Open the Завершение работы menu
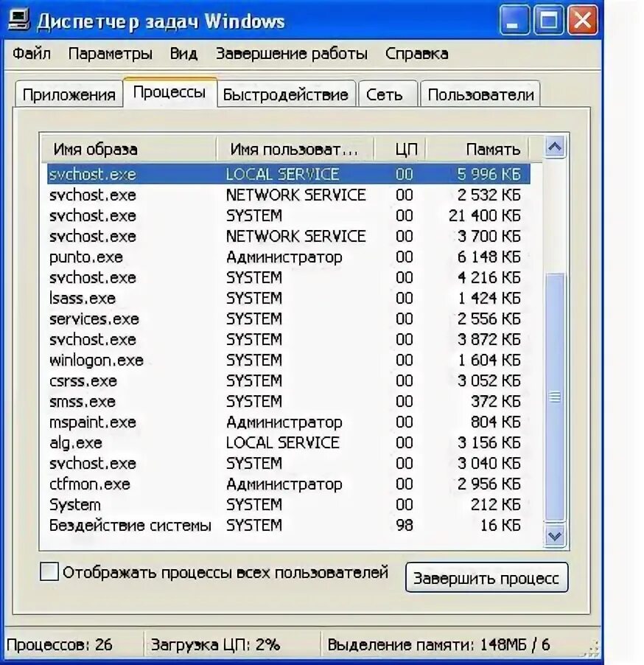Viewport: 644px width, 665px height. coord(292,53)
